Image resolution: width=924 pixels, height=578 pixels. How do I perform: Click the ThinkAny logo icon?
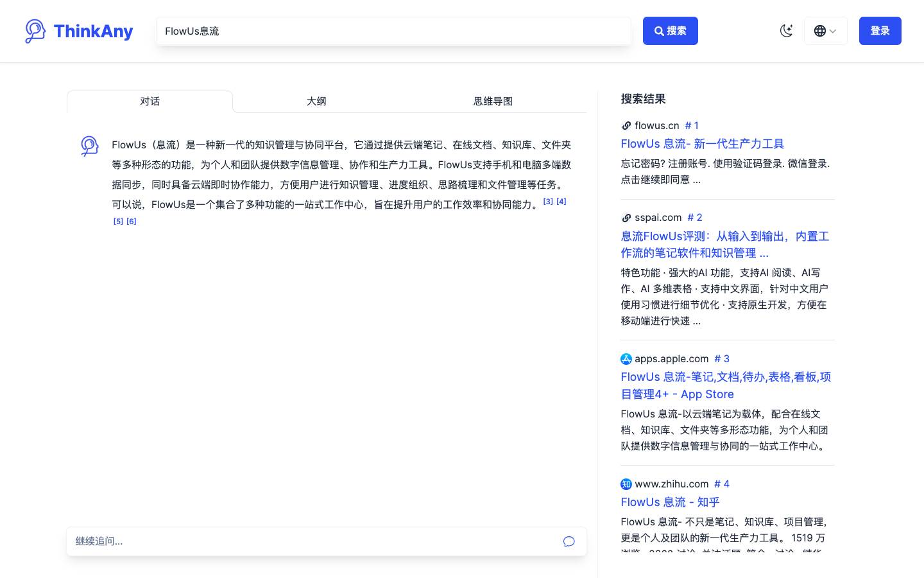click(x=34, y=30)
